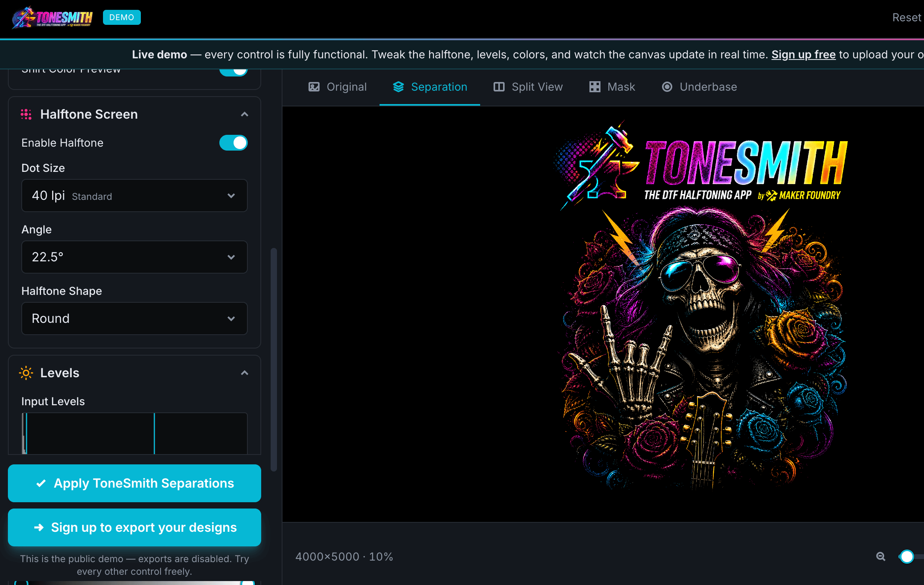Click the 'Angle' label
This screenshot has width=924, height=585.
pyautogui.click(x=37, y=229)
